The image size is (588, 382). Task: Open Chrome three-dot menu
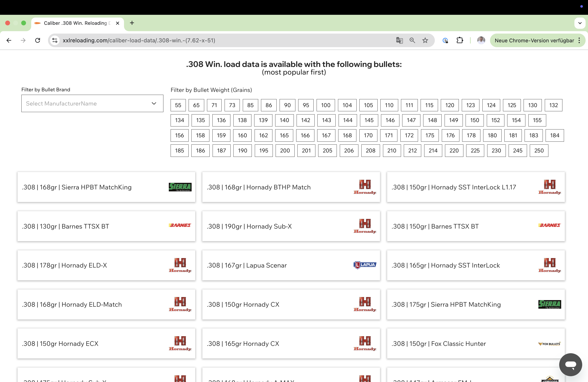579,41
